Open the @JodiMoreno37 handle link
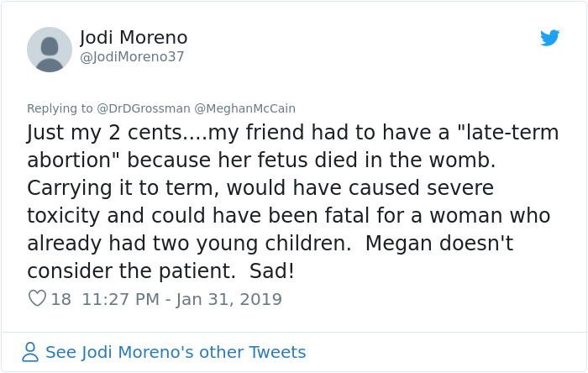 pos(132,57)
